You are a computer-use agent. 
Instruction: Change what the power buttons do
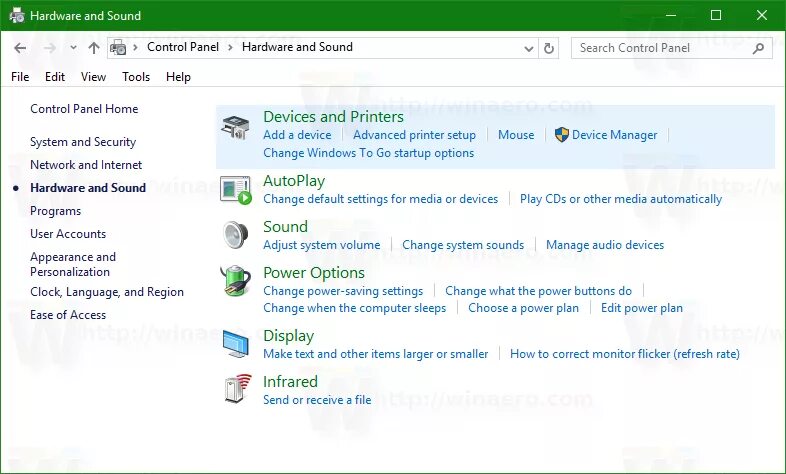[538, 291]
